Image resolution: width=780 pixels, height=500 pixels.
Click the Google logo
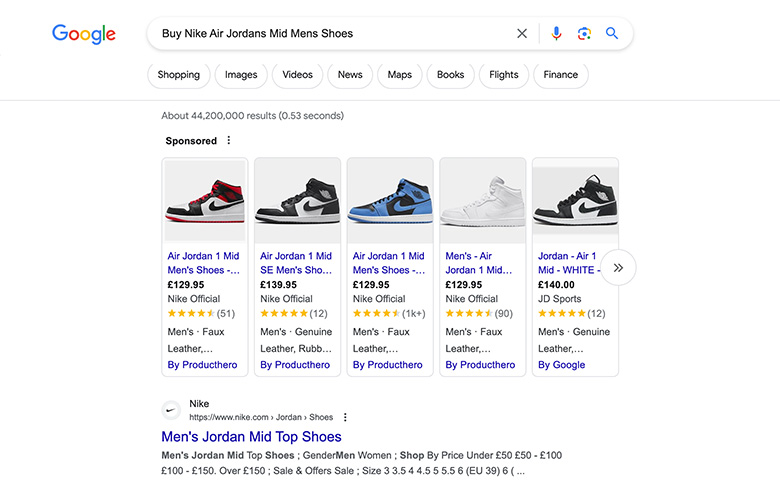(84, 34)
